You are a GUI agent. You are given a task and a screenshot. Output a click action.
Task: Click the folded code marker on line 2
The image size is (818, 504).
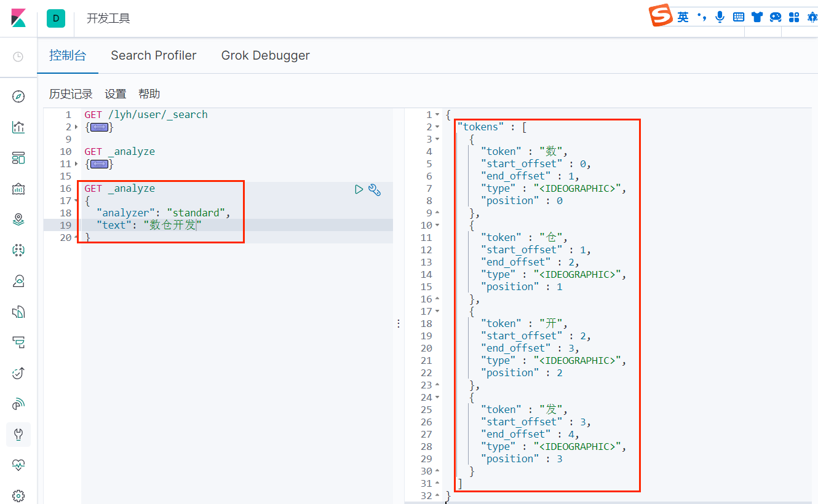100,127
